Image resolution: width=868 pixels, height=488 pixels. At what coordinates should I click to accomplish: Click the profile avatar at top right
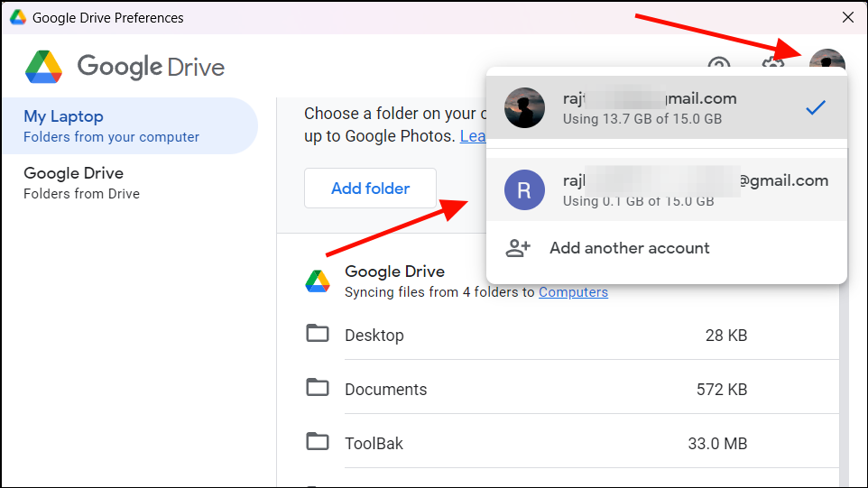827,60
